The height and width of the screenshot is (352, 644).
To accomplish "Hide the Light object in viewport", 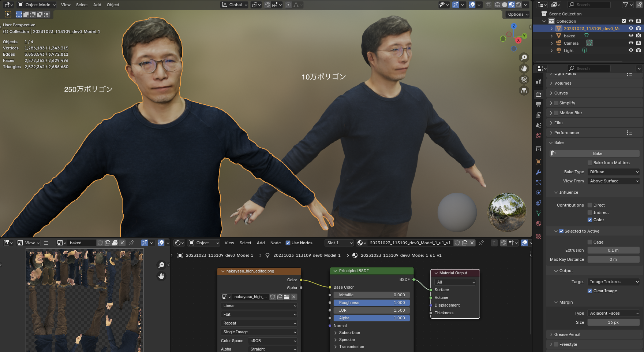I will pyautogui.click(x=631, y=51).
